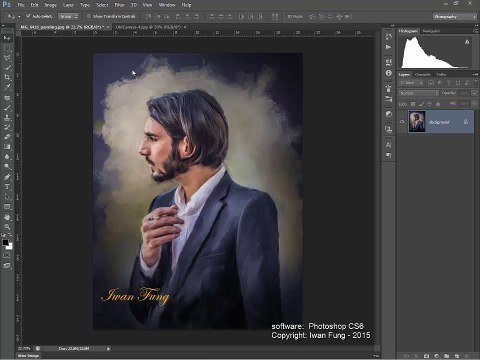Select the Rectangular Marquee tool
The height and width of the screenshot is (360, 480).
[7, 48]
